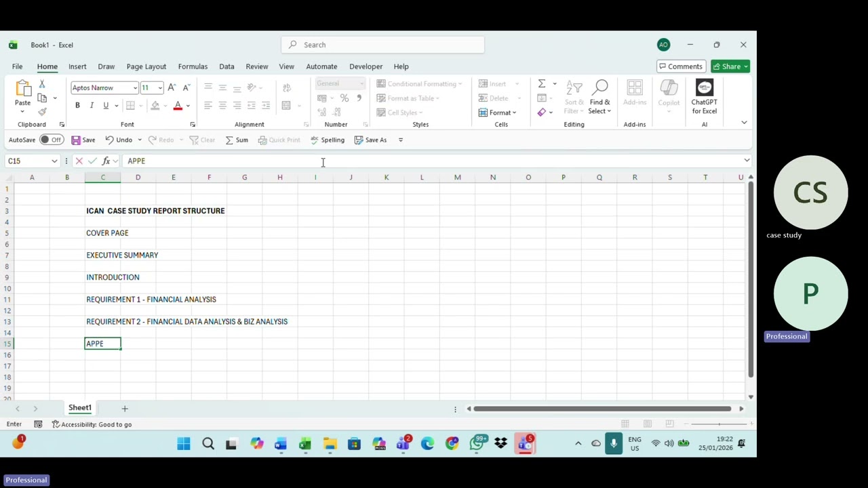Increase font size with the larger A icon

pyautogui.click(x=172, y=87)
